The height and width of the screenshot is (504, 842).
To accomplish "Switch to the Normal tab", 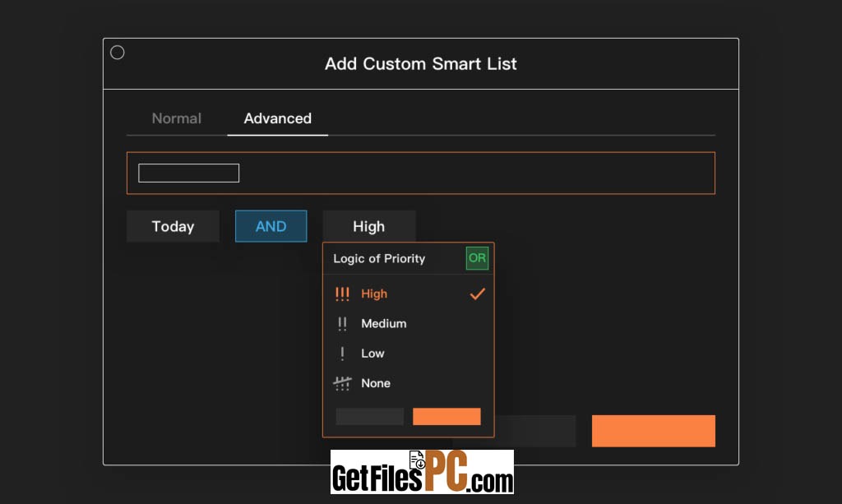I will point(176,118).
